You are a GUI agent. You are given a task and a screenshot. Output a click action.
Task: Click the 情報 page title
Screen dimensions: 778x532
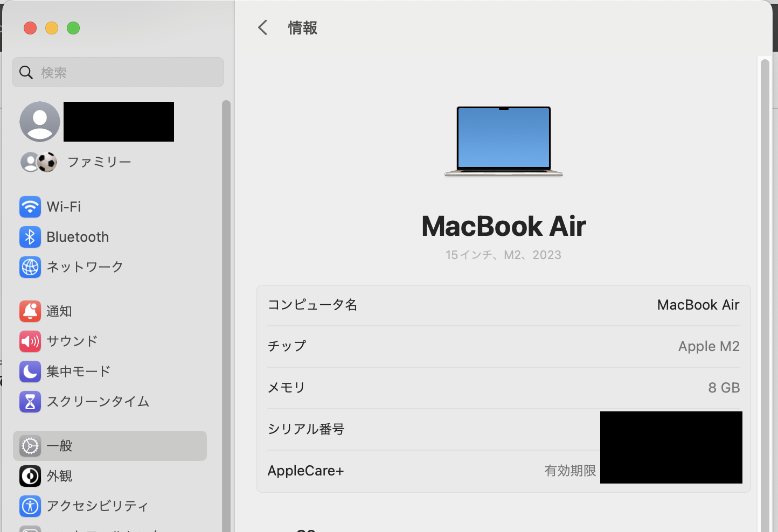tap(303, 27)
